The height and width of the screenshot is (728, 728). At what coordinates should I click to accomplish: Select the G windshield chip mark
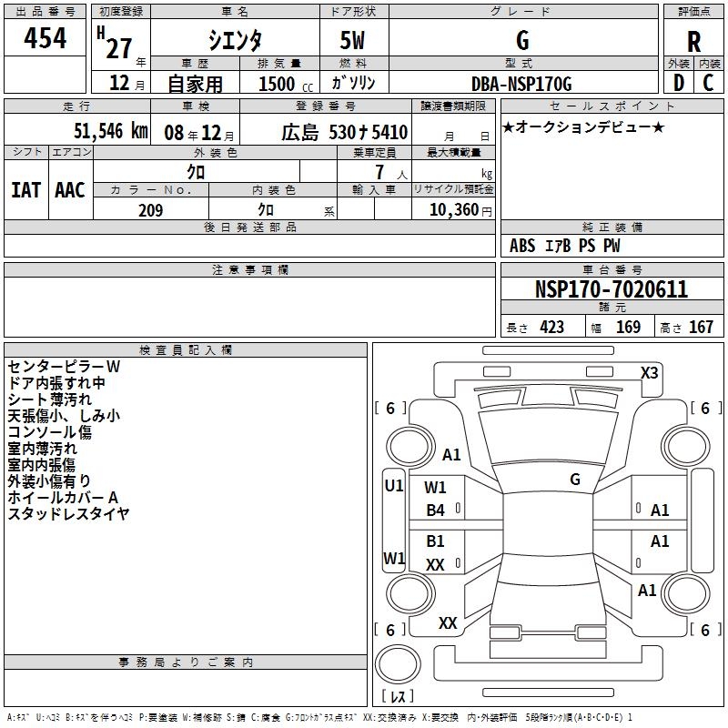click(x=575, y=480)
